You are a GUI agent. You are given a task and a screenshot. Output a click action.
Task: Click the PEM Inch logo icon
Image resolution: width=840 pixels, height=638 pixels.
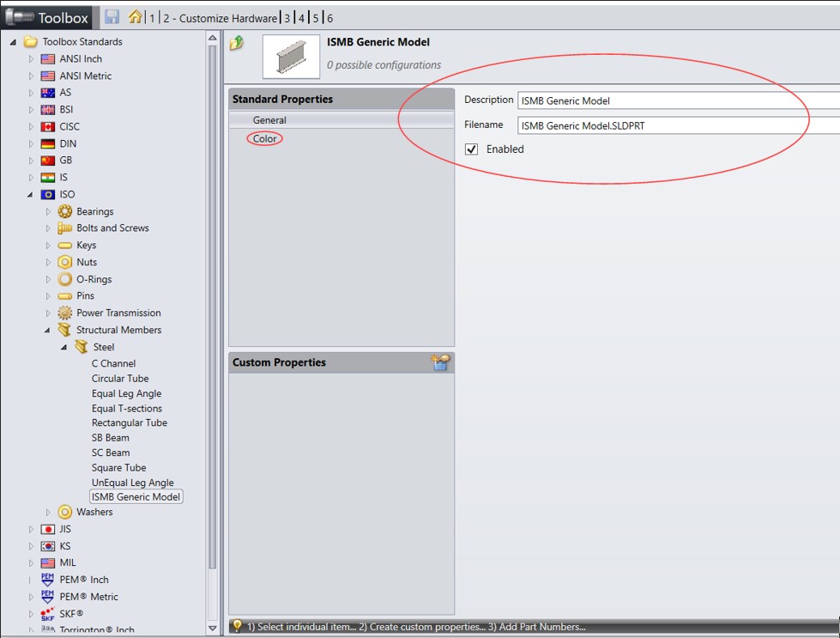click(x=48, y=580)
